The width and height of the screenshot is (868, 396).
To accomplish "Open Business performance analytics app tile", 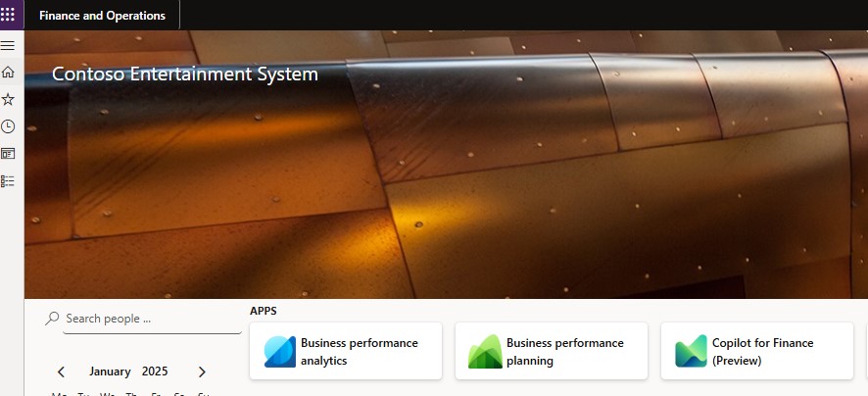I will [x=346, y=351].
